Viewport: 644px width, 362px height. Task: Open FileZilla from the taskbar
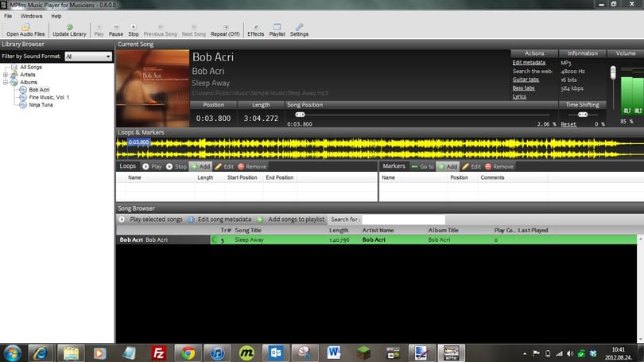click(x=158, y=353)
